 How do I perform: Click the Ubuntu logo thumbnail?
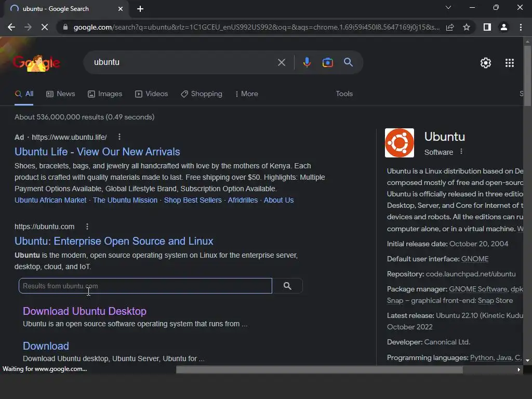400,143
